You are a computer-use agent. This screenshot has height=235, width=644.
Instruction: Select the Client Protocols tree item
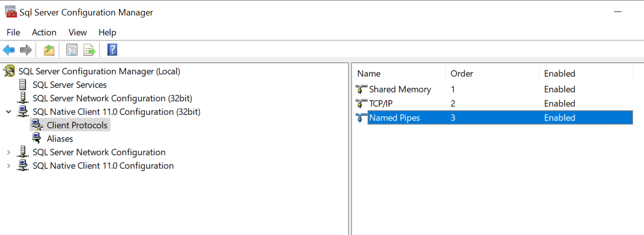[x=77, y=125]
